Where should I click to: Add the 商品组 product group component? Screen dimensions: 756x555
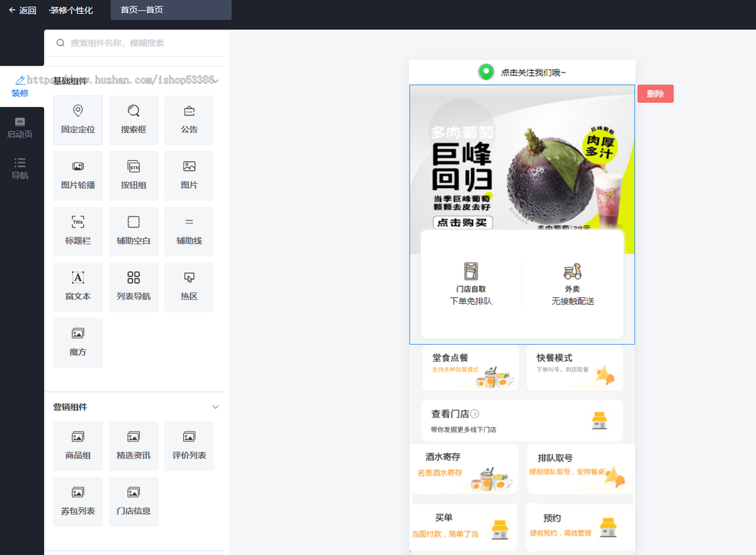[x=78, y=446]
